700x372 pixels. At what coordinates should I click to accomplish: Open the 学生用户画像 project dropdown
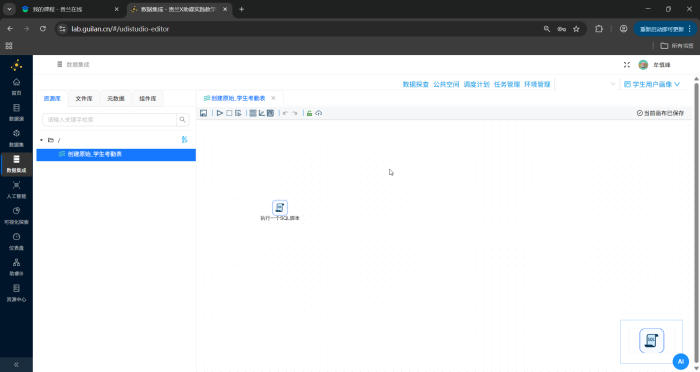click(x=652, y=84)
